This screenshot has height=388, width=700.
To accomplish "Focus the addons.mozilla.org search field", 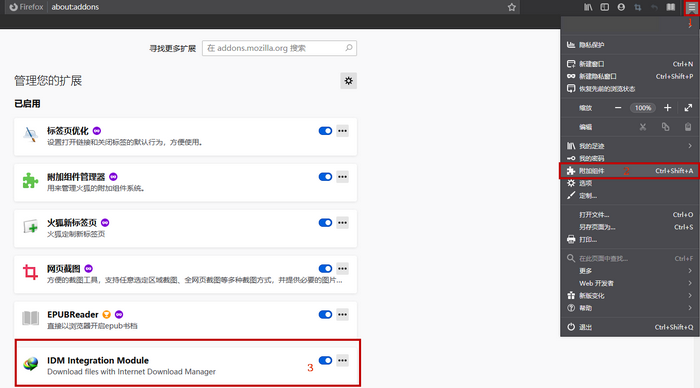I will pyautogui.click(x=279, y=48).
